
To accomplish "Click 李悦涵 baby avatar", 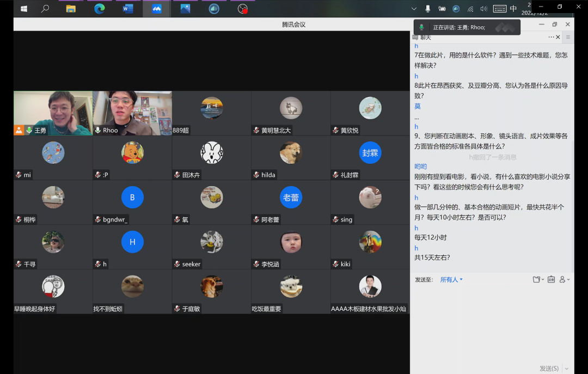I will [291, 242].
